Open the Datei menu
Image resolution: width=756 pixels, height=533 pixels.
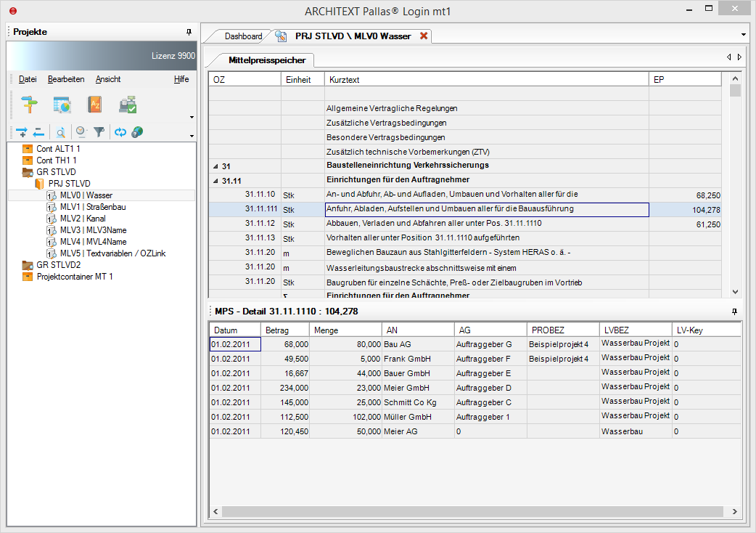coord(28,79)
